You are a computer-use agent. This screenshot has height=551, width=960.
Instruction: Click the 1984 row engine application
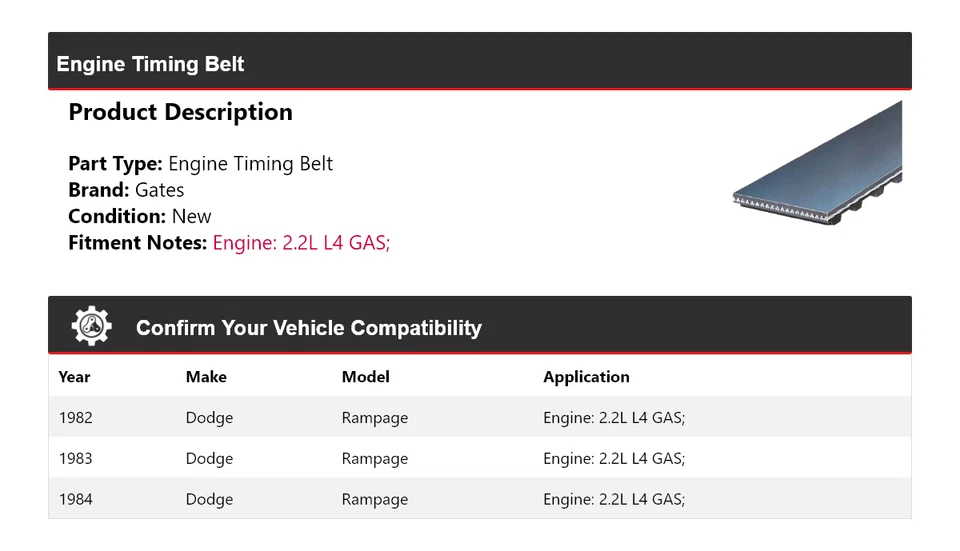614,499
